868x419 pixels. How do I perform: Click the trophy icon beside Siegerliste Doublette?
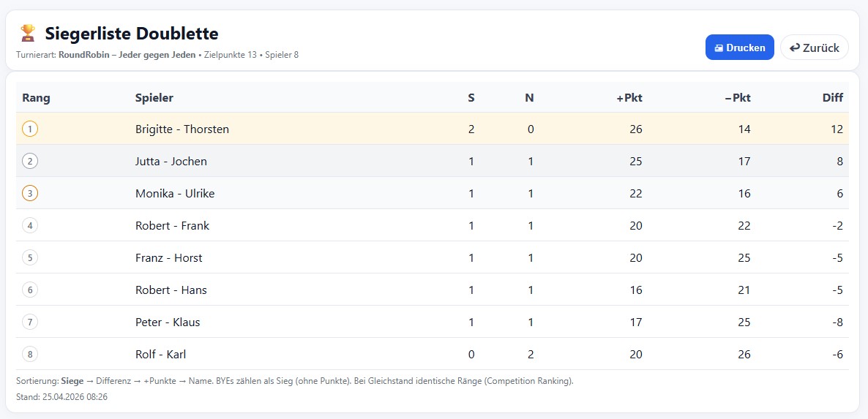(x=28, y=33)
